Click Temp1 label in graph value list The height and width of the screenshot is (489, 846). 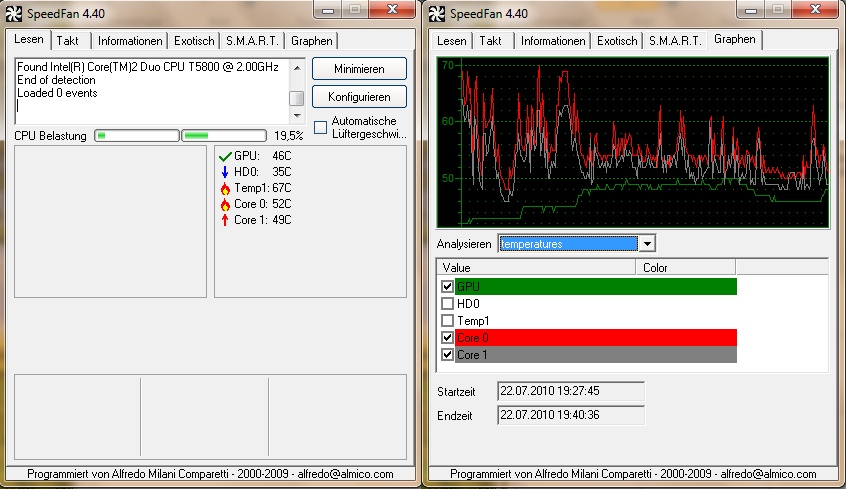473,321
